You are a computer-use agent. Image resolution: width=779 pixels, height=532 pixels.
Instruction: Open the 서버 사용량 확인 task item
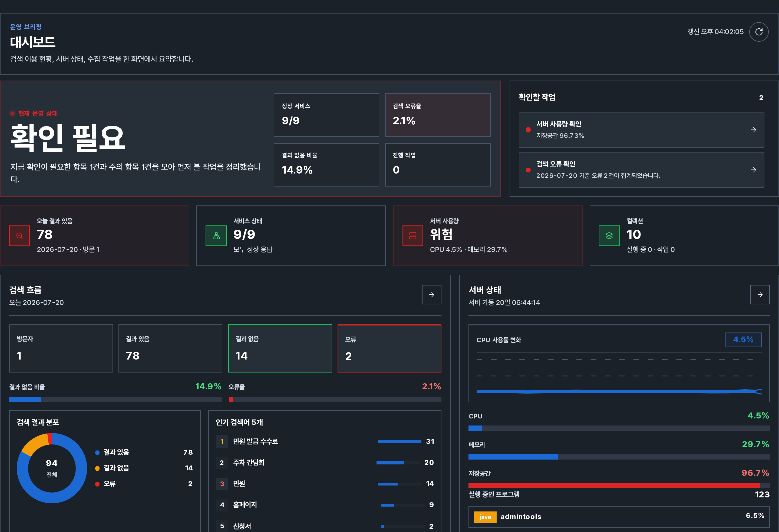(641, 130)
